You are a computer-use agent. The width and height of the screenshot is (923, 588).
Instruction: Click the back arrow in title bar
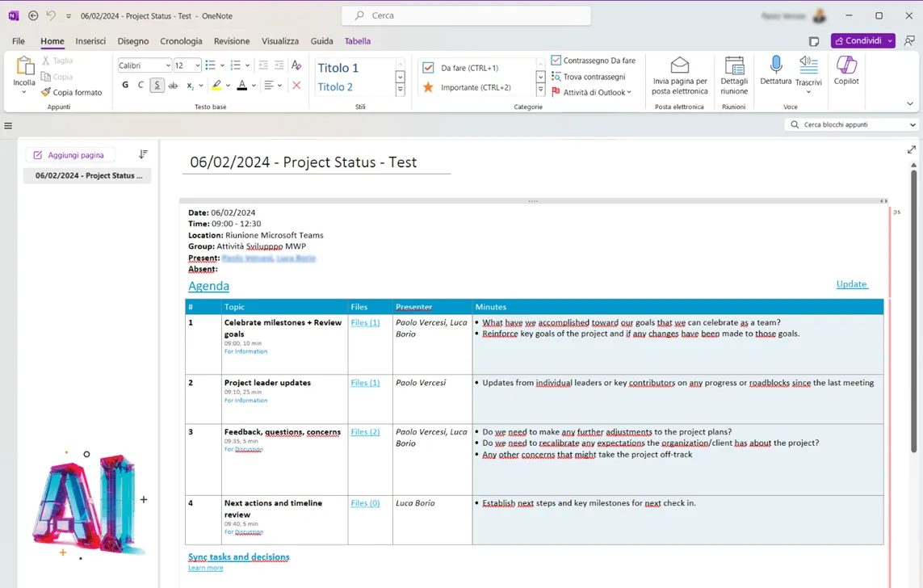click(x=34, y=16)
